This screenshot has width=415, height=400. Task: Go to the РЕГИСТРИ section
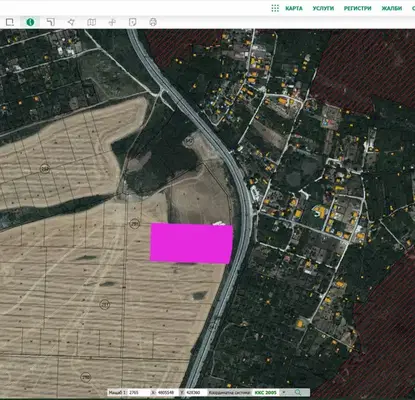tap(357, 8)
